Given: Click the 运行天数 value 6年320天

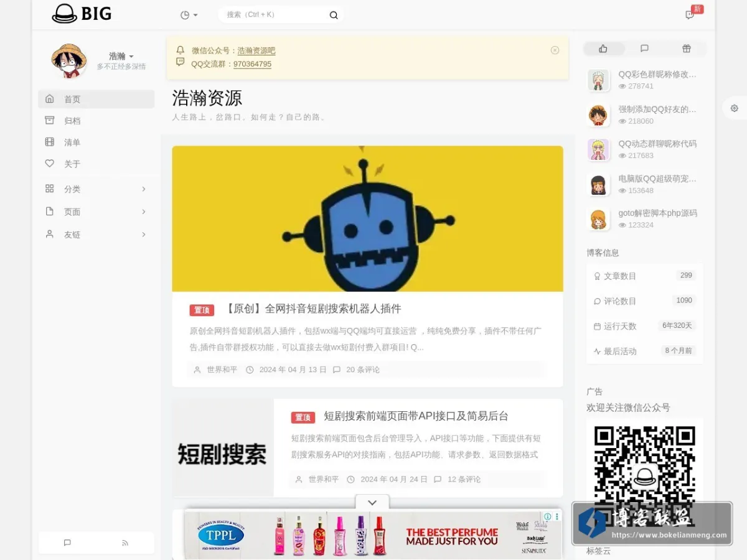Looking at the screenshot, I should pos(677,325).
